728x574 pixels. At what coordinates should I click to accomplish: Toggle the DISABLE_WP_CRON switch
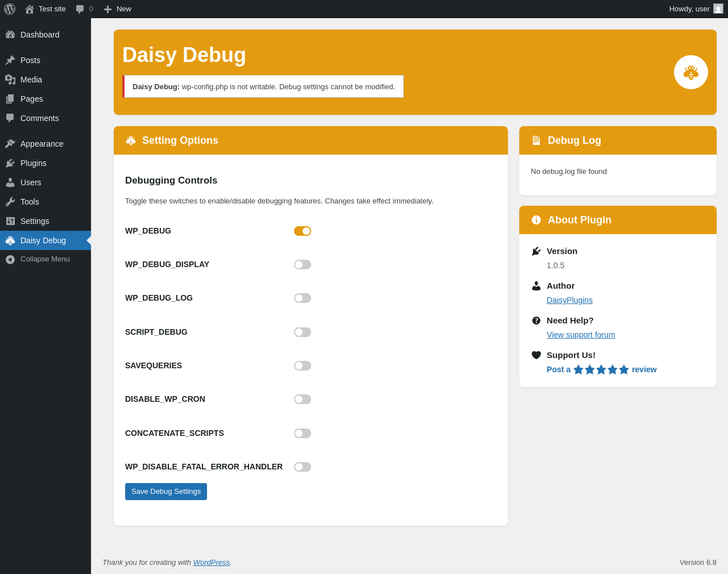(x=303, y=399)
